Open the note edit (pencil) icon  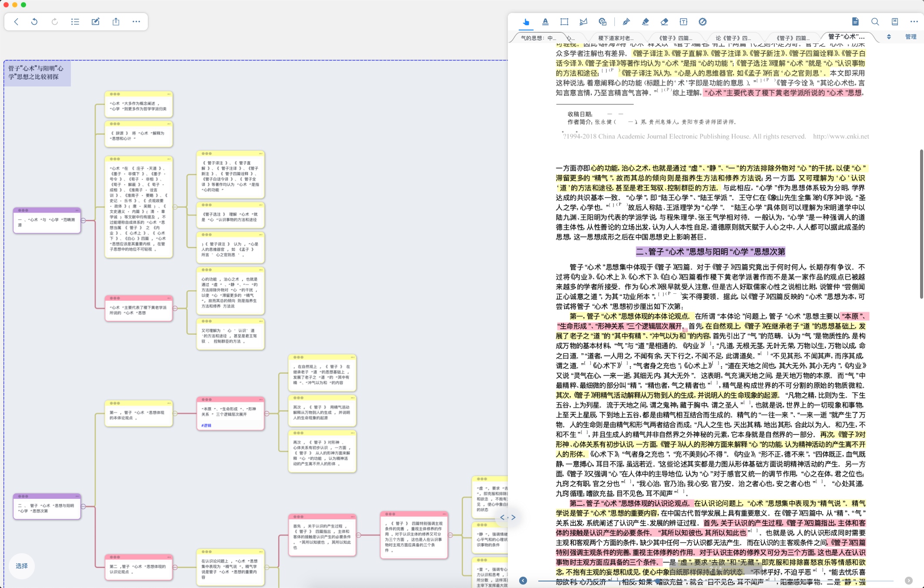tap(95, 22)
